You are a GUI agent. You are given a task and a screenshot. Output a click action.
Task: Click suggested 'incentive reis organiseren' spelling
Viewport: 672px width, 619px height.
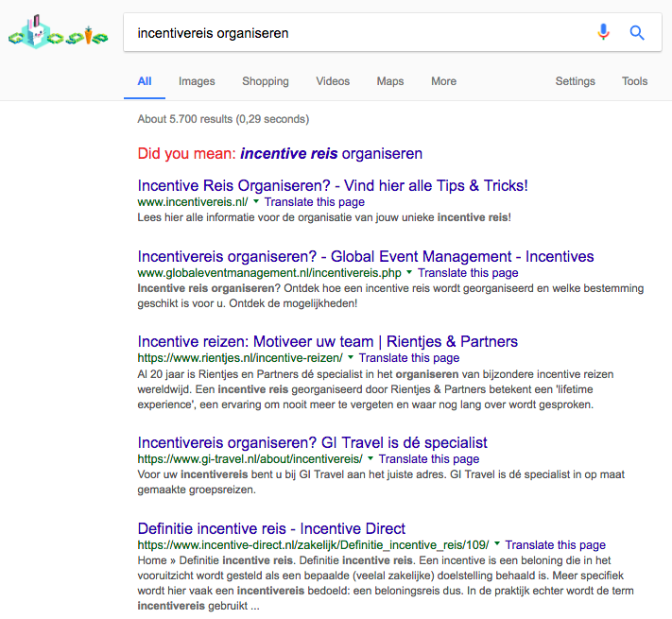tap(332, 153)
